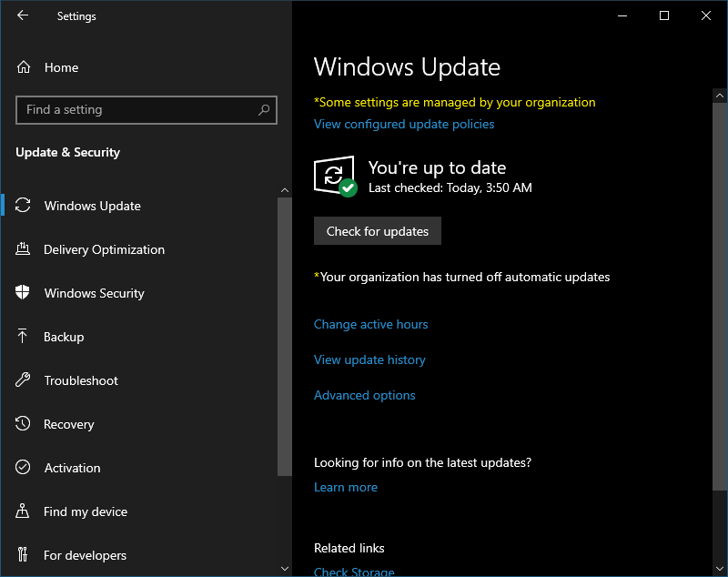Click sidebar scrollbar up arrow
The width and height of the screenshot is (728, 577).
point(285,190)
